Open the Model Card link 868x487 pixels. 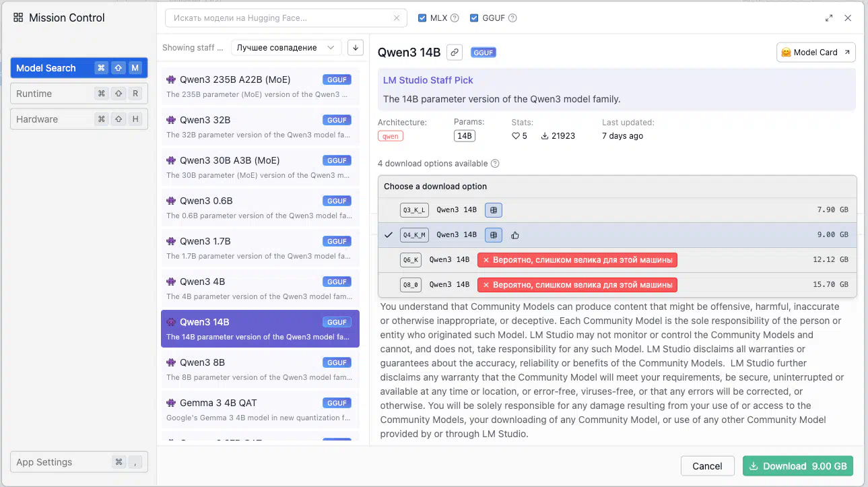(816, 53)
